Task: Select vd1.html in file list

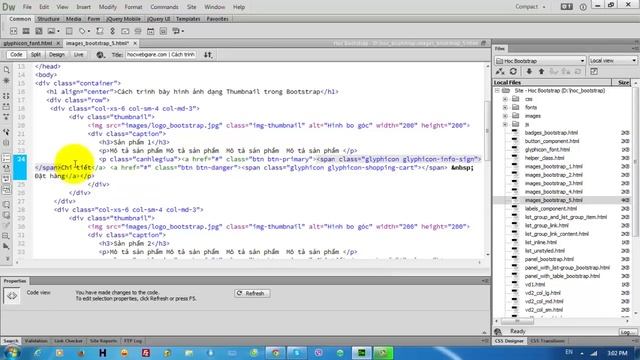Action: click(535, 284)
